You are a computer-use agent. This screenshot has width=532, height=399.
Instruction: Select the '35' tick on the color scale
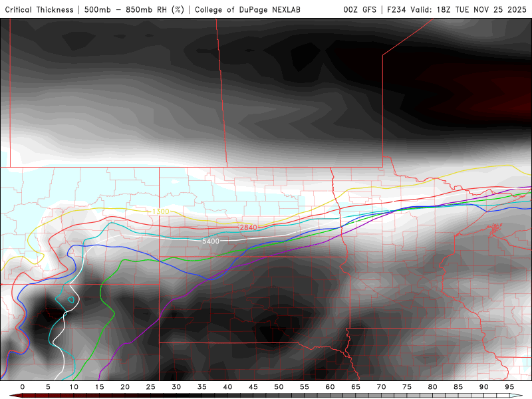(202, 387)
